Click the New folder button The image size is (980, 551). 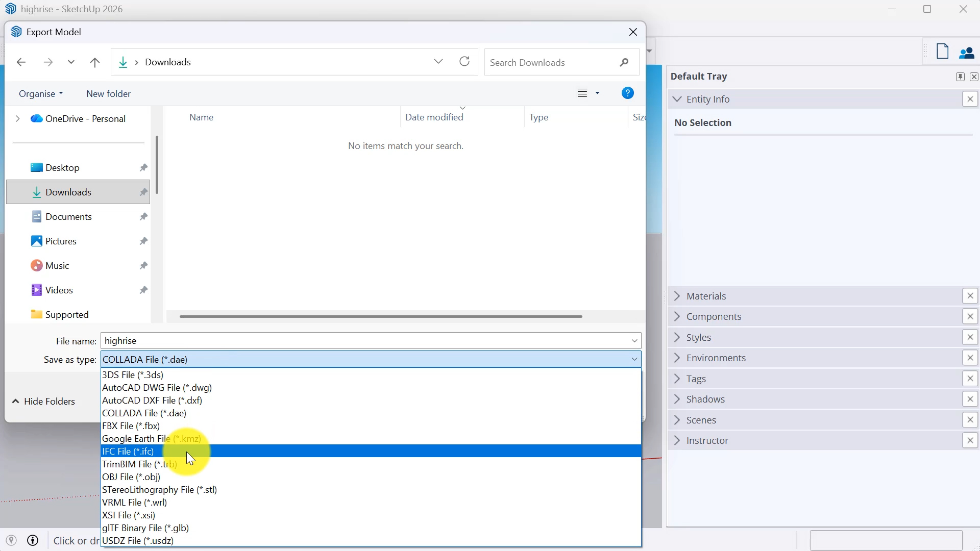pos(108,93)
